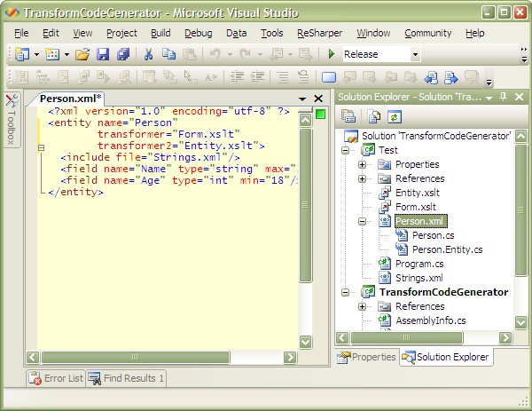
Task: Open the New Project dropdown arrow
Action: [x=36, y=54]
